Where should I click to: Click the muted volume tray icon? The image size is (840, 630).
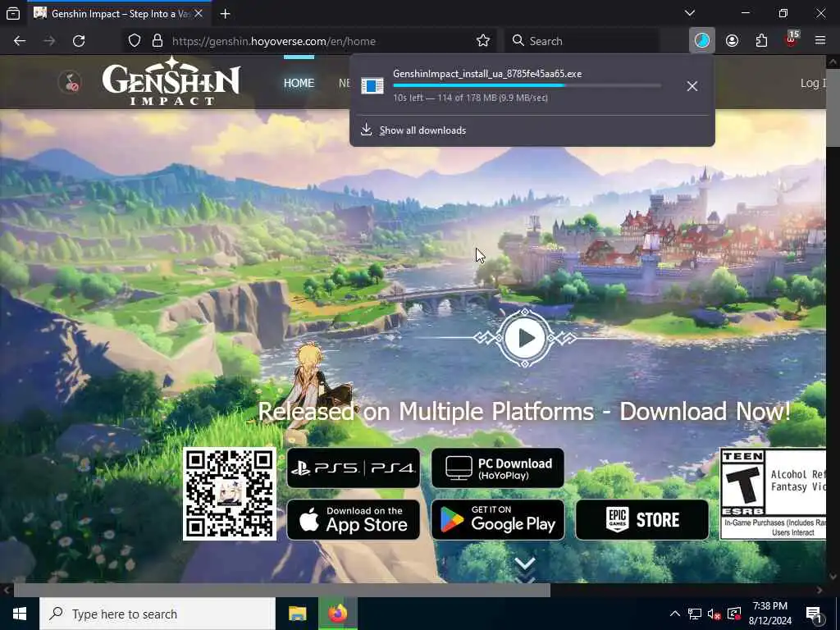(x=714, y=614)
